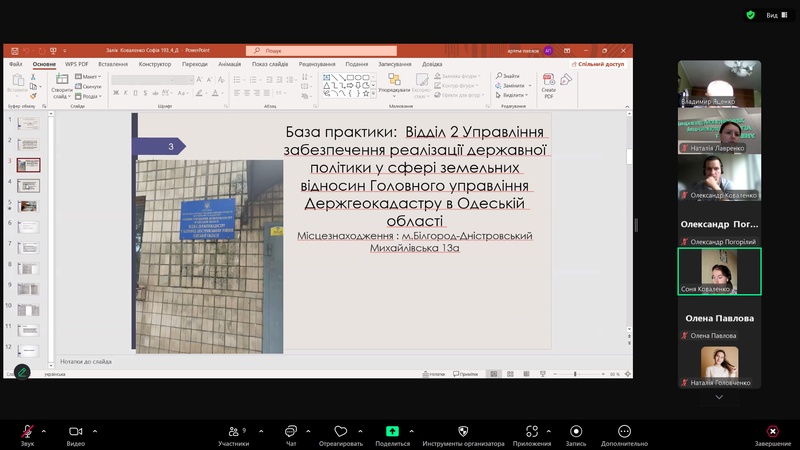The height and width of the screenshot is (450, 800).
Task: Open the Конструктор ribbon tab
Action: click(x=155, y=64)
